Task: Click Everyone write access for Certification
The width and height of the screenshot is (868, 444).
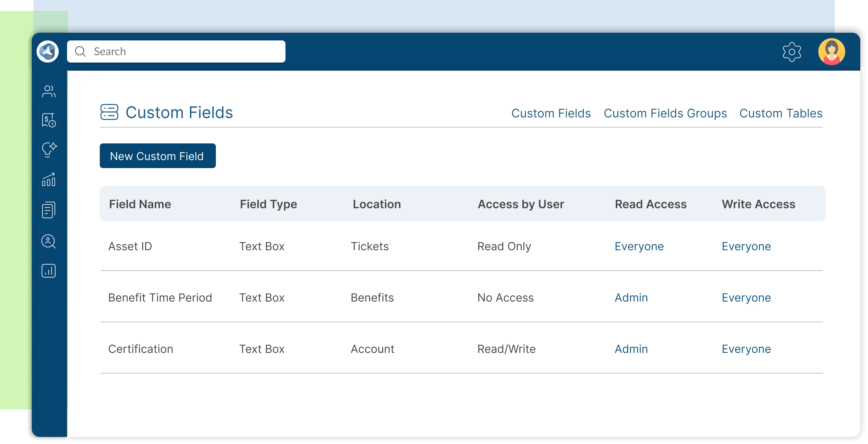Action: pos(746,349)
